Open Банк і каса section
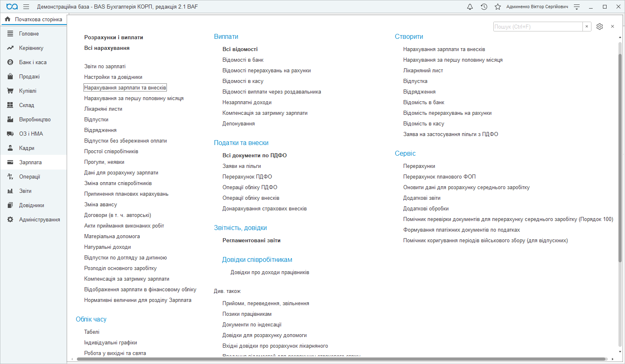Image resolution: width=625 pixels, height=364 pixels. point(33,62)
